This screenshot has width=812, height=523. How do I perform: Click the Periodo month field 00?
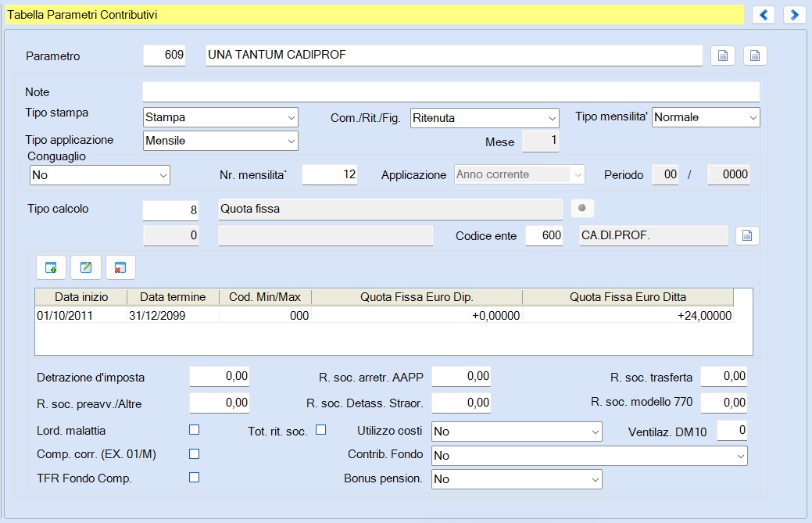[x=665, y=174]
